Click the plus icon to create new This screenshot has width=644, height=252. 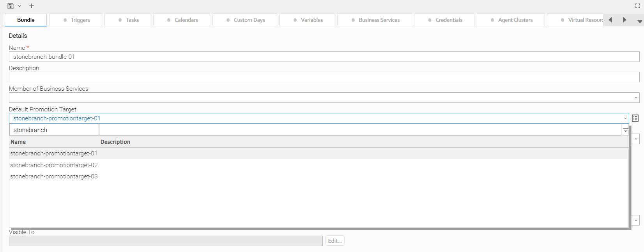click(x=32, y=6)
